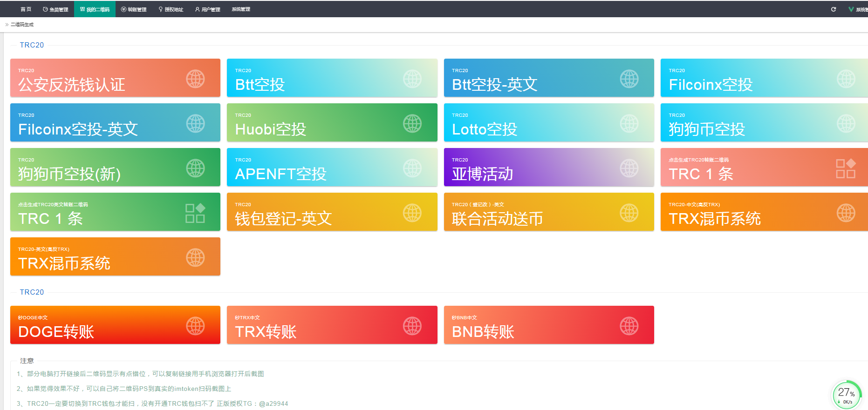
Task: Open the 转账管理 menu item
Action: coord(134,9)
